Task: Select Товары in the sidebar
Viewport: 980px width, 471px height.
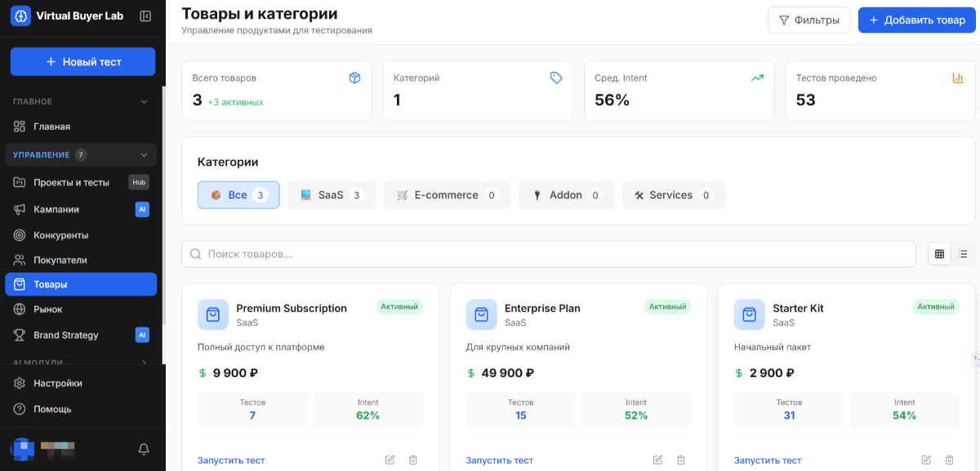Action: (81, 284)
